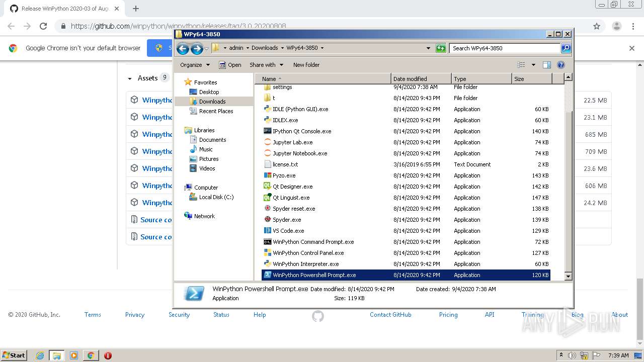Sort files by Date modified column
This screenshot has height=362, width=644.
click(421, 79)
